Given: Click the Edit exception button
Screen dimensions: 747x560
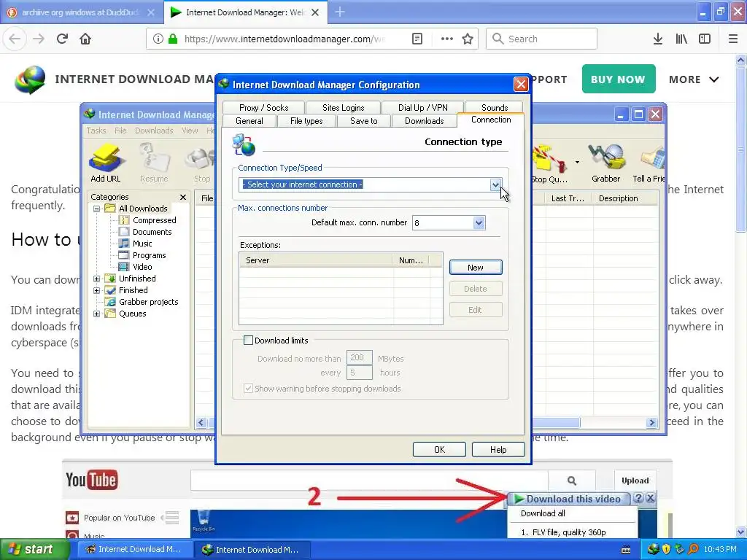Looking at the screenshot, I should pyautogui.click(x=476, y=310).
